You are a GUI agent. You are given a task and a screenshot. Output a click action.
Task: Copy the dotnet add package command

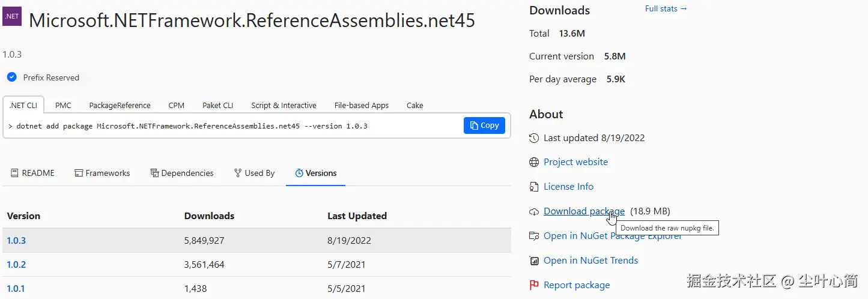coord(484,125)
